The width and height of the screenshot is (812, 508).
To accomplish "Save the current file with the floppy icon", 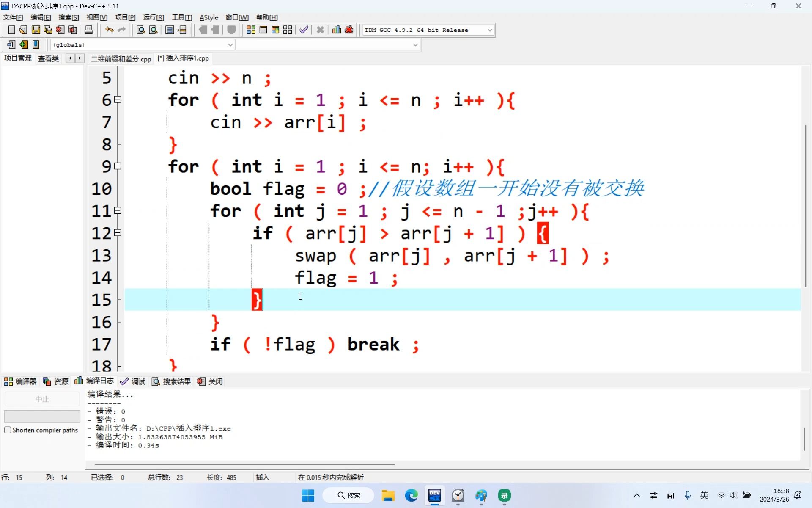I will 36,30.
